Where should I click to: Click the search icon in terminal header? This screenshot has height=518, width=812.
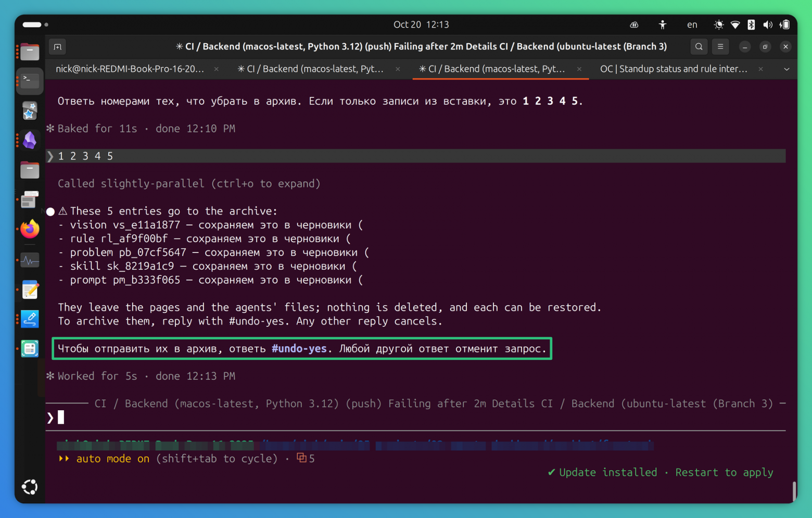coord(699,47)
